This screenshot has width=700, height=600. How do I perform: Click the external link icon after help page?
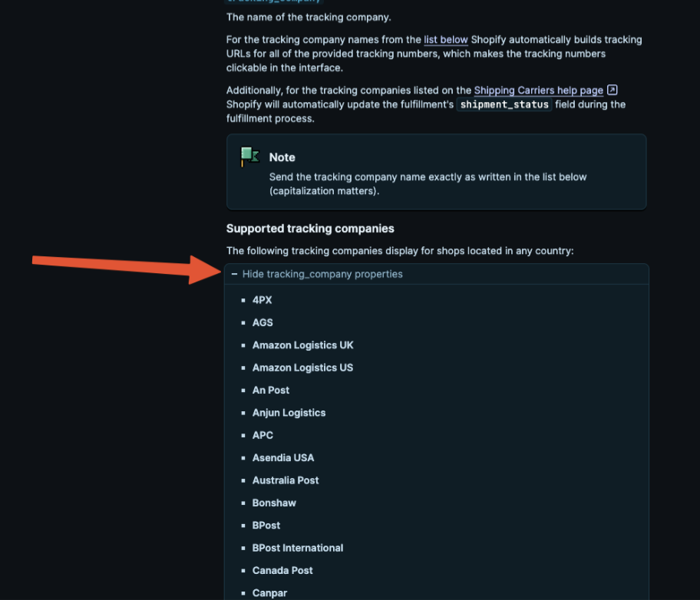pyautogui.click(x=612, y=90)
